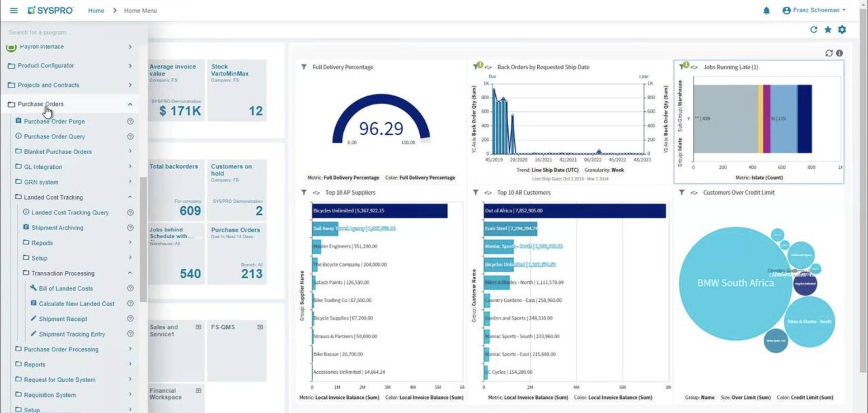Click filter icon on Full Delivery Percentage

click(x=304, y=67)
